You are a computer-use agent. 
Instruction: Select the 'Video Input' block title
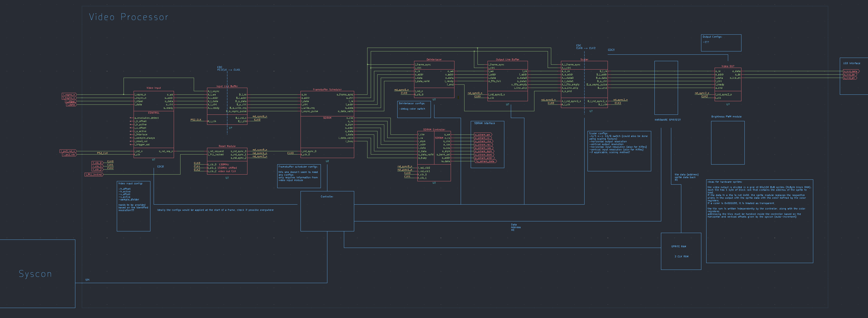tap(154, 88)
